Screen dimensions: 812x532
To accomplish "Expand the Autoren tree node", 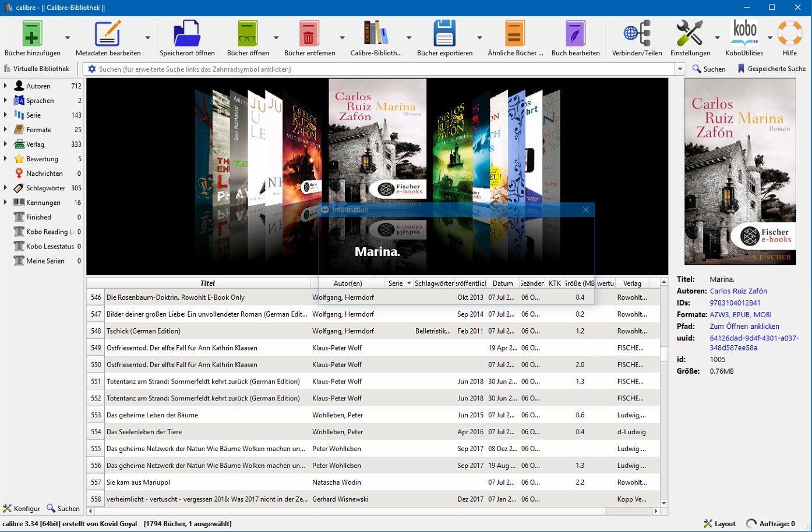I will (x=5, y=86).
